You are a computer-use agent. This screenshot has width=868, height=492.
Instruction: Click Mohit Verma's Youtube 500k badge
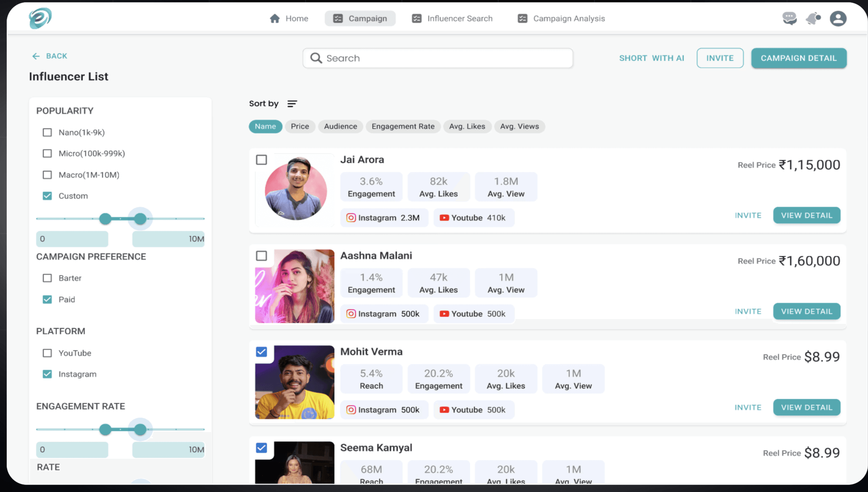click(x=473, y=410)
